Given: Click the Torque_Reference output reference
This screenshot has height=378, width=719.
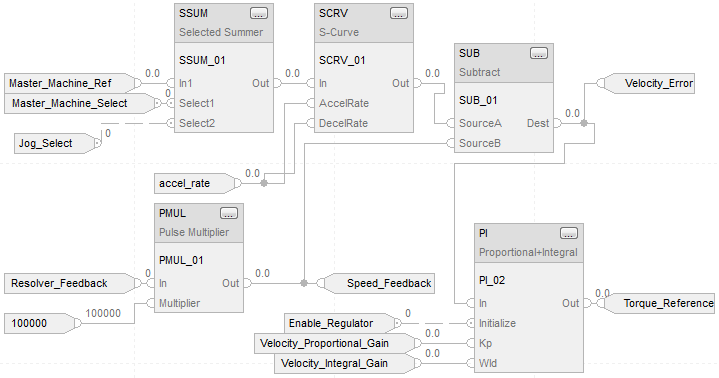Looking at the screenshot, I should tap(658, 304).
